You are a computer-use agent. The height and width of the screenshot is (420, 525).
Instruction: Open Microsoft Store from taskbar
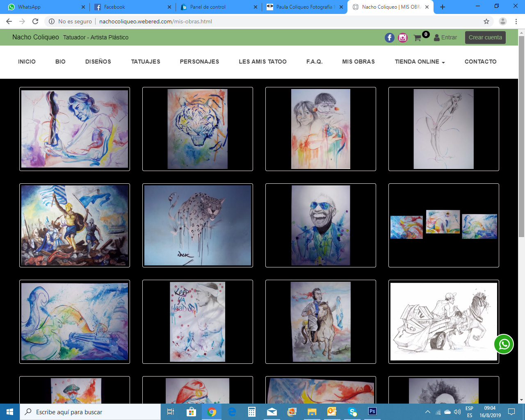pyautogui.click(x=191, y=412)
